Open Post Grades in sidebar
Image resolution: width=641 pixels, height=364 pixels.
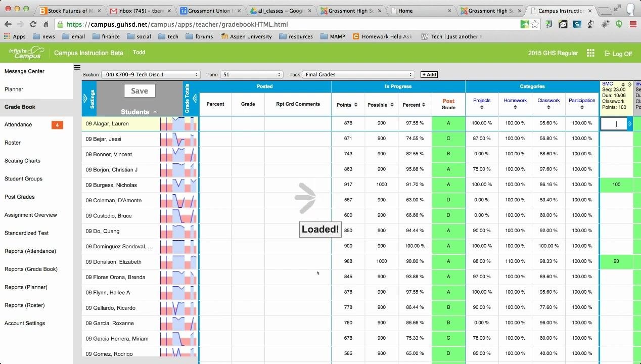pos(19,197)
